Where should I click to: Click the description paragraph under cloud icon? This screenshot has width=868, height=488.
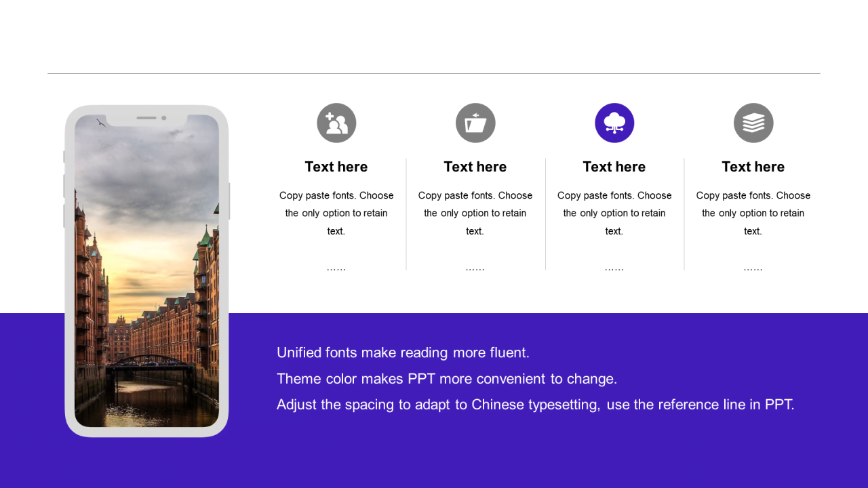click(614, 213)
